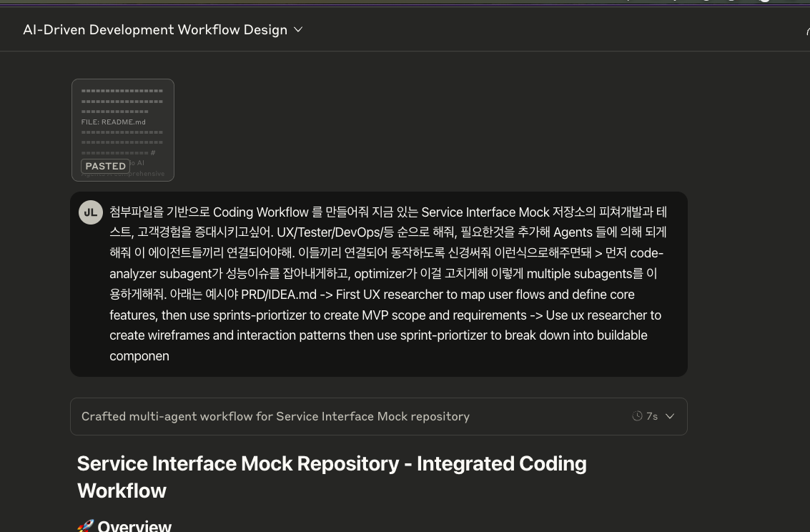The width and height of the screenshot is (810, 532).
Task: Click "Integrated Coding" in the response heading
Action: (501, 463)
